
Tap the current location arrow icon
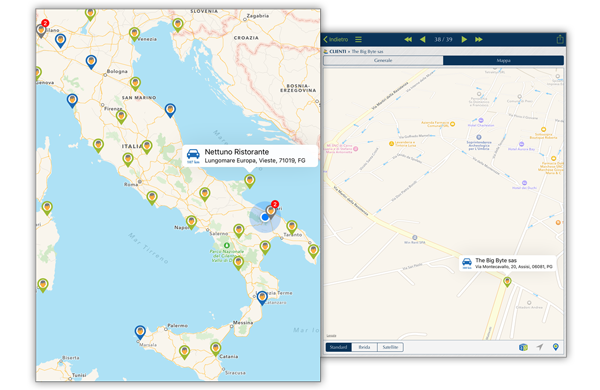[x=540, y=347]
